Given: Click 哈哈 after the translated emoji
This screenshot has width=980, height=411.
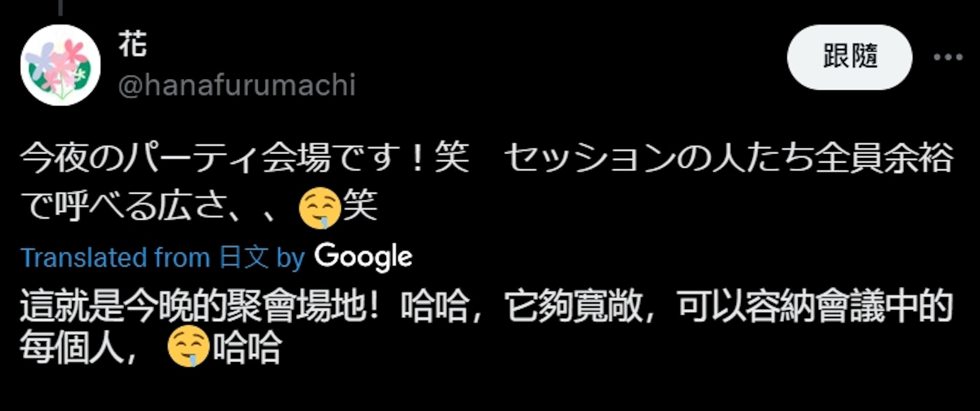Looking at the screenshot, I should point(247,348).
